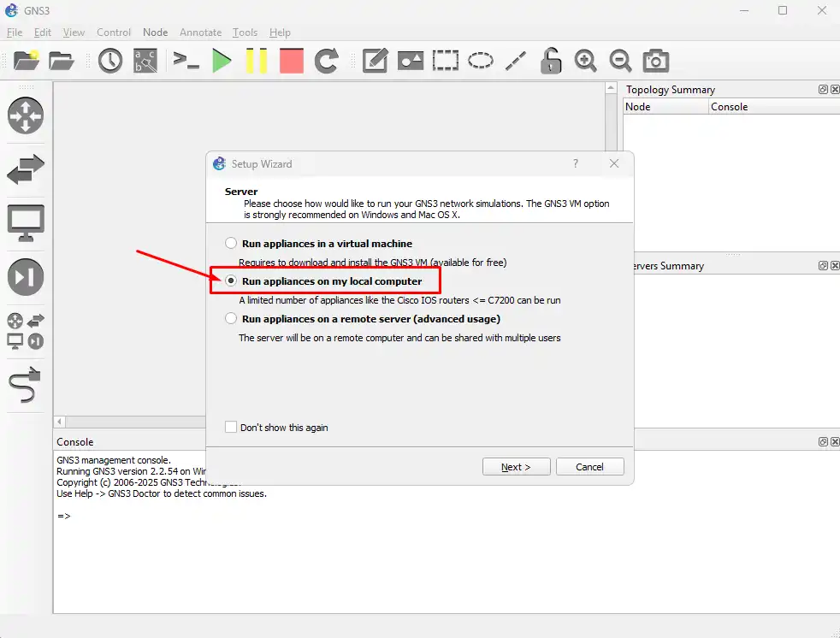Browse Routers in device sidebar
The width and height of the screenshot is (840, 638).
pos(26,115)
